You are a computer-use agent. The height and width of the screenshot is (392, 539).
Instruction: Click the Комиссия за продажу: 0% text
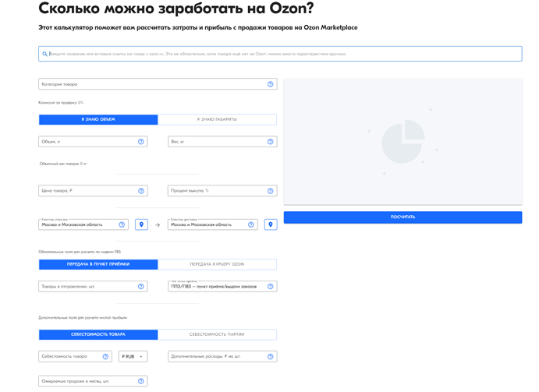pyautogui.click(x=61, y=103)
